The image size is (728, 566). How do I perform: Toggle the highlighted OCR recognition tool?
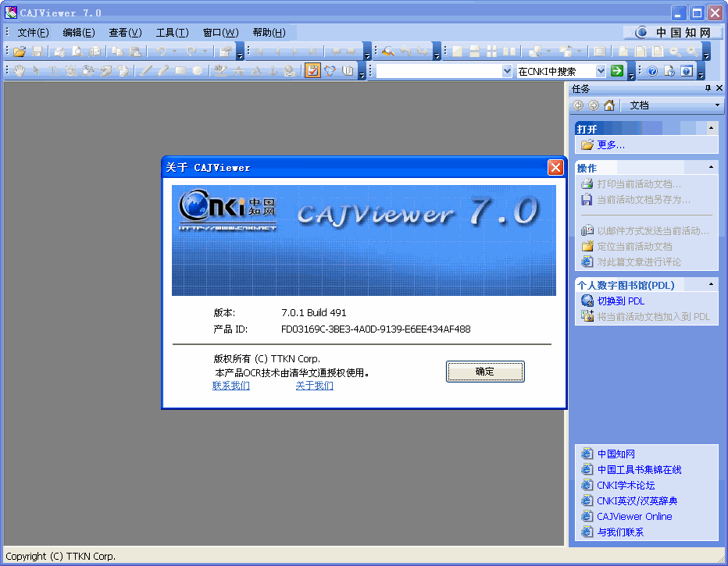click(x=312, y=69)
